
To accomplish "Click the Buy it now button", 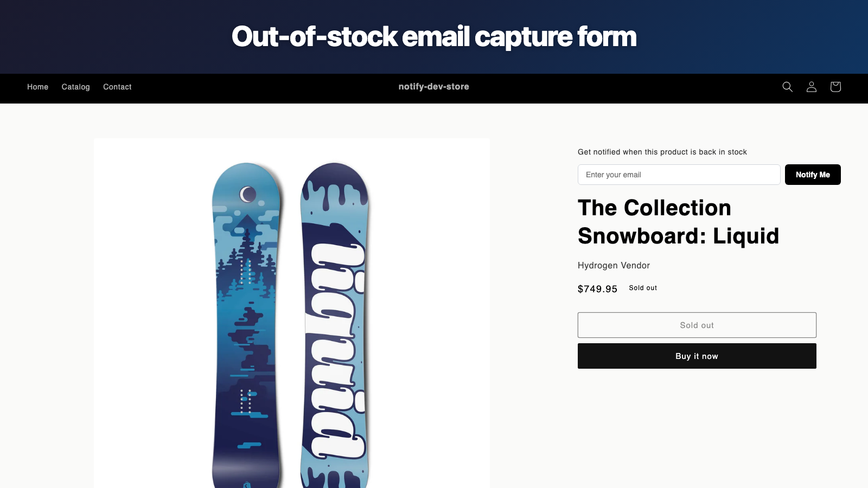I will [x=697, y=356].
